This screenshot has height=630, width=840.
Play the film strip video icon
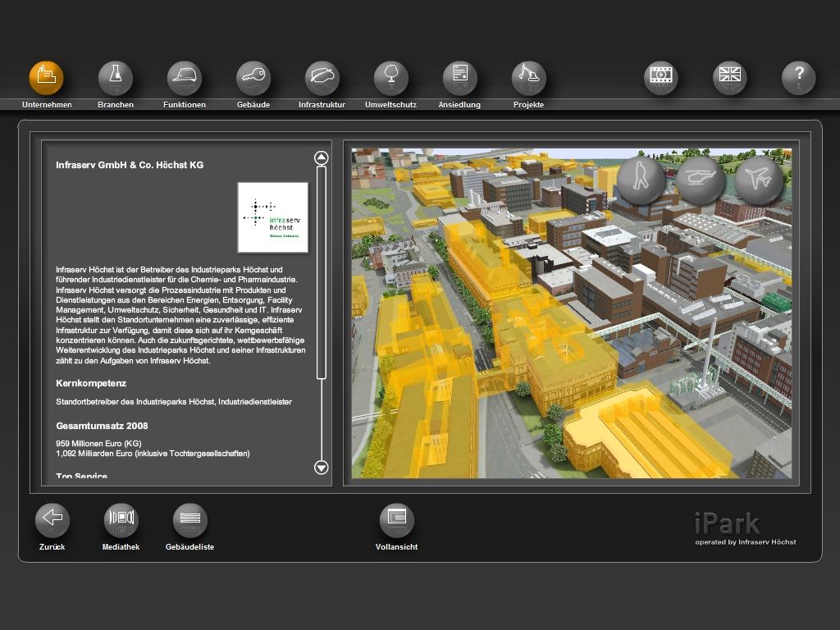point(660,78)
